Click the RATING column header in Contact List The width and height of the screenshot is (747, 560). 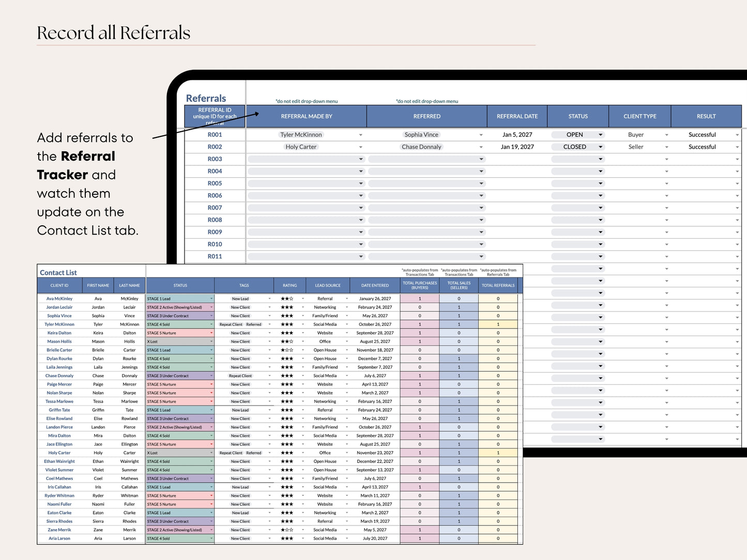point(290,286)
